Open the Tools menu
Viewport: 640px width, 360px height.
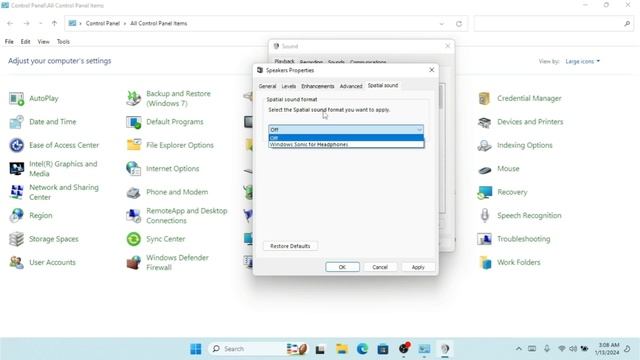[x=63, y=42]
